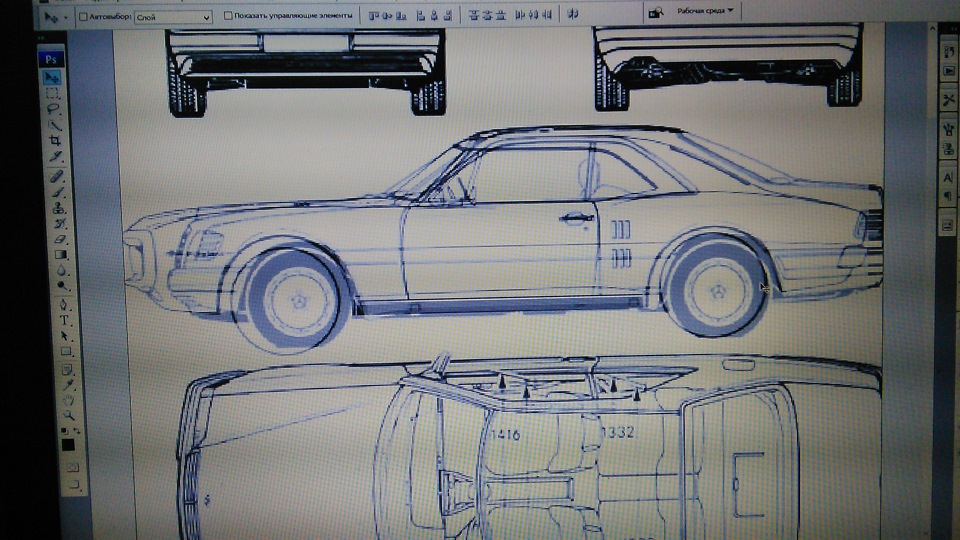The width and height of the screenshot is (960, 540).
Task: Select the Path Selection tool
Action: pyautogui.click(x=64, y=336)
